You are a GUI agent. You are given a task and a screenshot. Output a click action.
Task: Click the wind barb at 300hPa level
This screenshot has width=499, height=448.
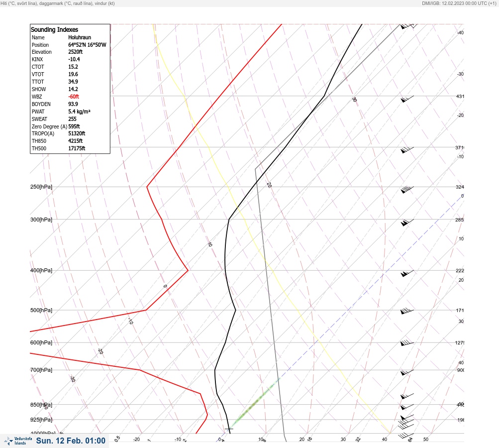[407, 222]
